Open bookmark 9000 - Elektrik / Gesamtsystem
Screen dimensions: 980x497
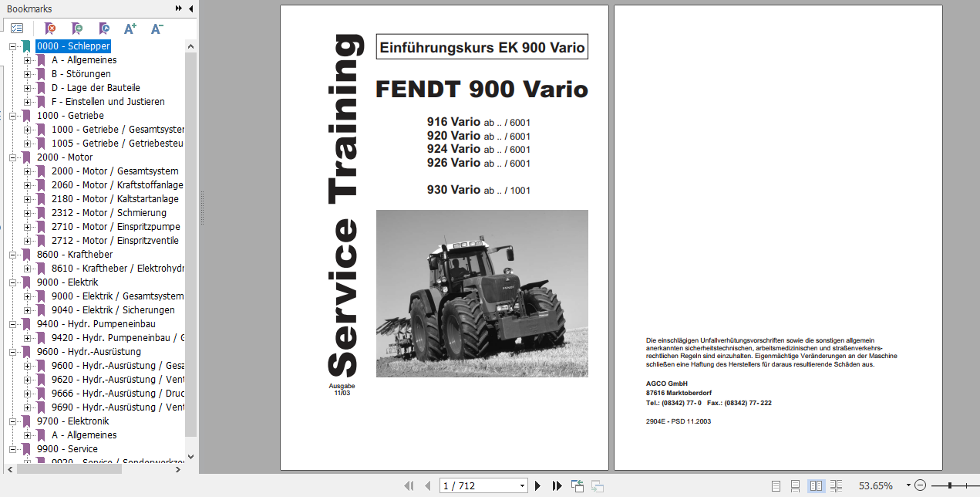coord(118,296)
